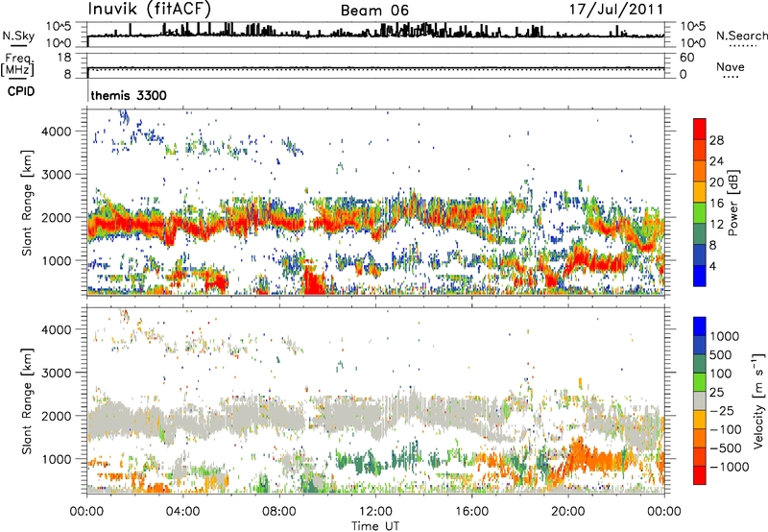Click the 'N.Sky' label
The width and height of the screenshot is (768, 532).
click(18, 36)
